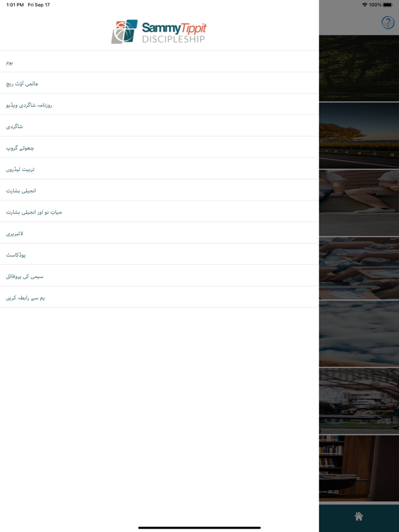
Task: Click the Sammy Tippit Discipleship logo
Action: (x=158, y=31)
